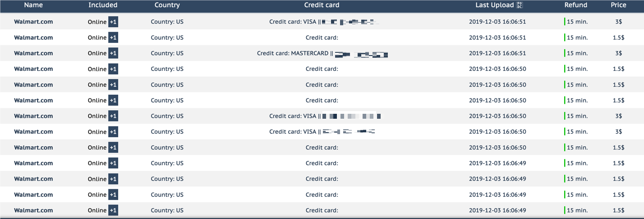Screen dimensions: 644x219
Task: Open Walmart.com in the VISA 16:06:51 row
Action: point(33,22)
